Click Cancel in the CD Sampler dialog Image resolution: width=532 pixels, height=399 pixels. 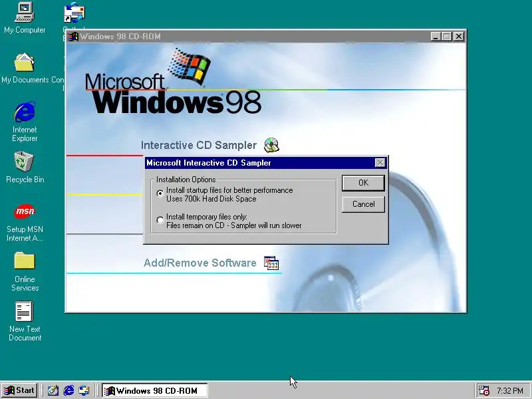coord(363,204)
